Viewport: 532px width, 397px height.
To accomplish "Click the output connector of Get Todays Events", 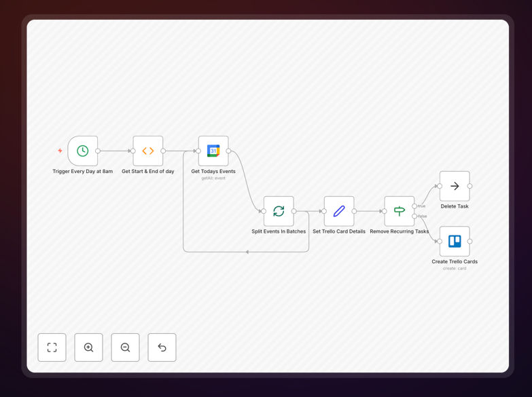I will [x=228, y=151].
